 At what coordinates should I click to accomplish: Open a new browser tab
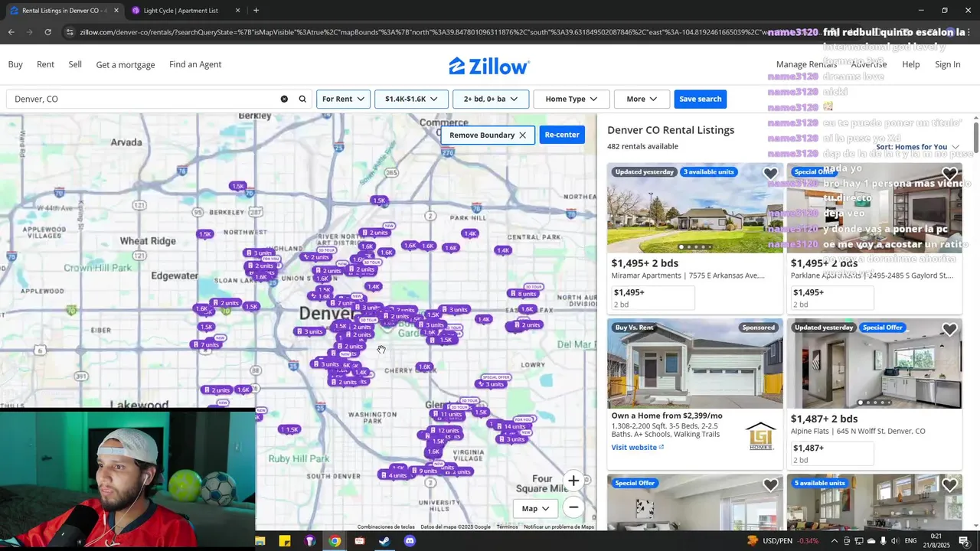point(256,11)
